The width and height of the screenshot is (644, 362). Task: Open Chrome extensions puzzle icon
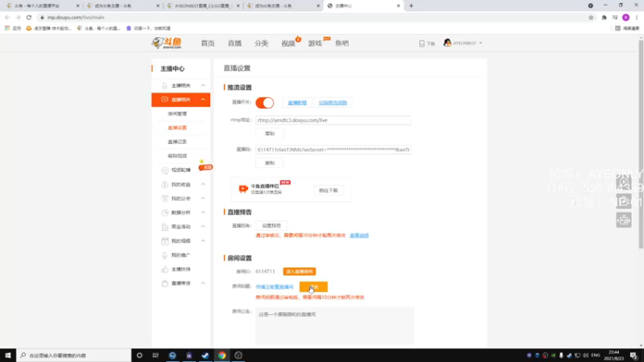[605, 17]
